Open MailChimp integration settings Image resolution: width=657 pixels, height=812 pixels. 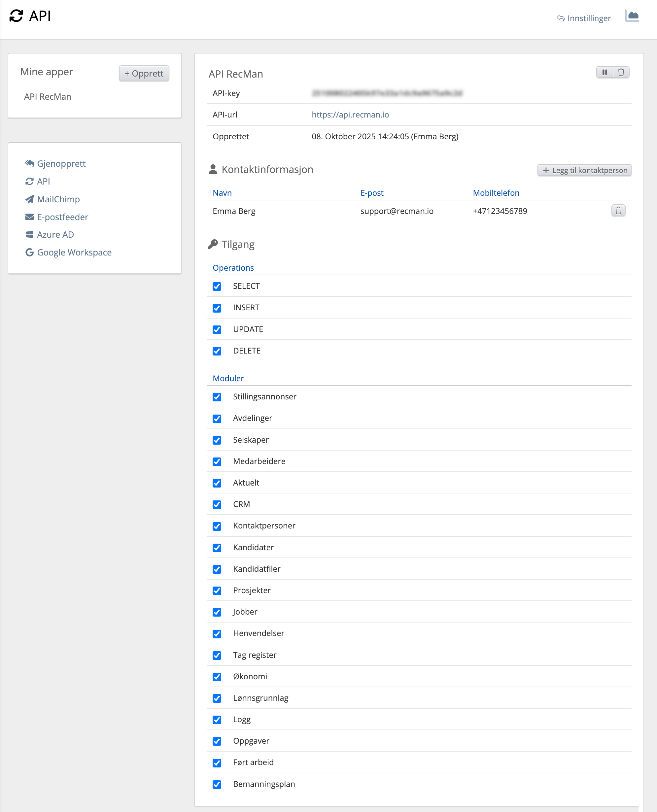[58, 199]
